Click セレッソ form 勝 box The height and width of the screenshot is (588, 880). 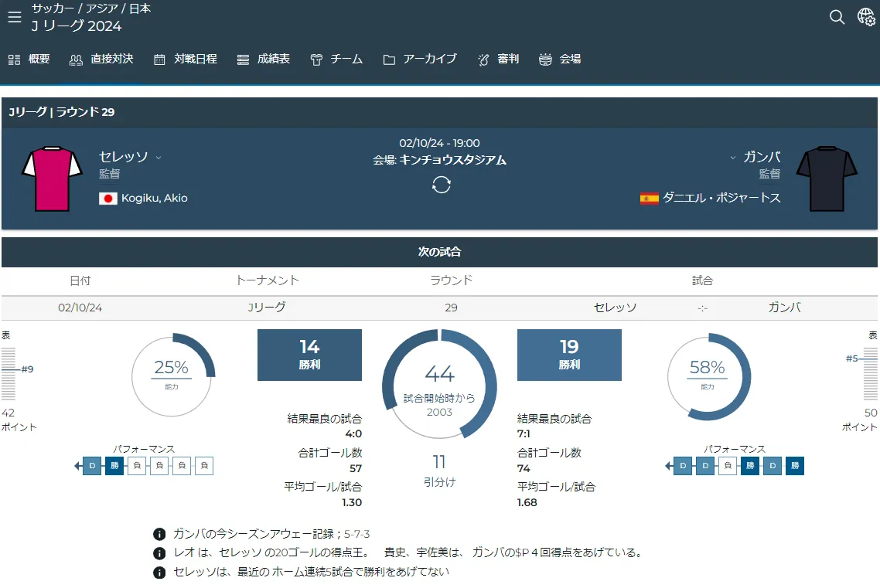(114, 466)
